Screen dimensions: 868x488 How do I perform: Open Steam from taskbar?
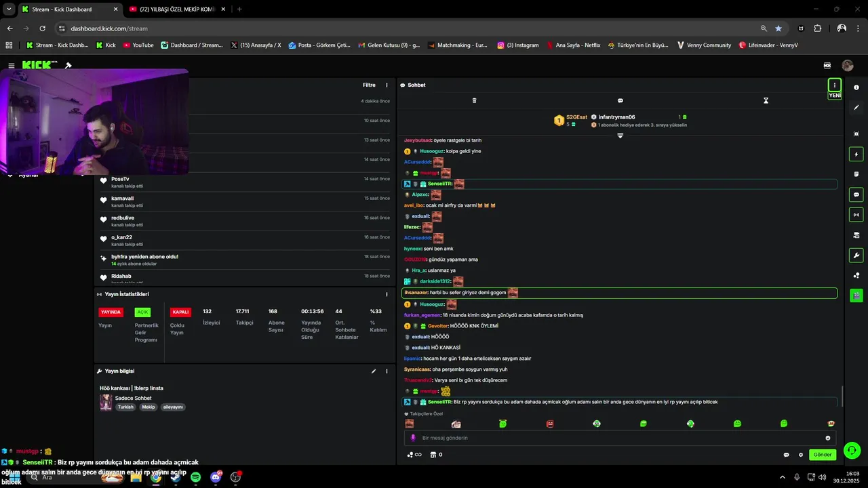pyautogui.click(x=176, y=477)
